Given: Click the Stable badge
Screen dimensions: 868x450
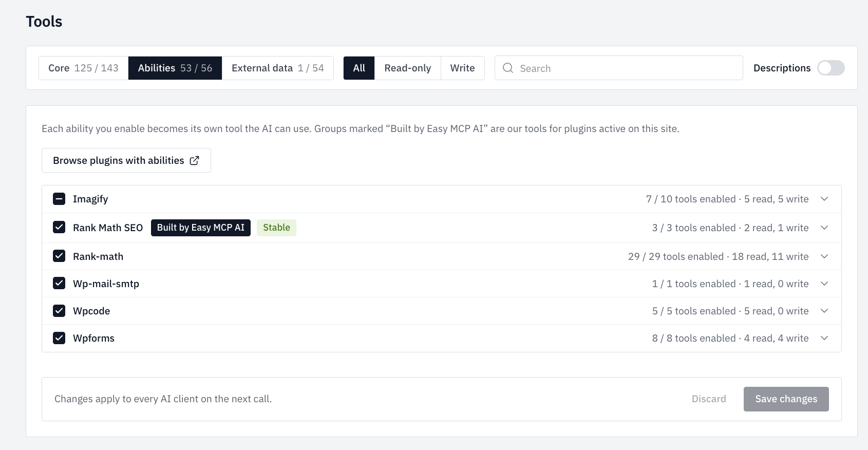Looking at the screenshot, I should point(276,228).
